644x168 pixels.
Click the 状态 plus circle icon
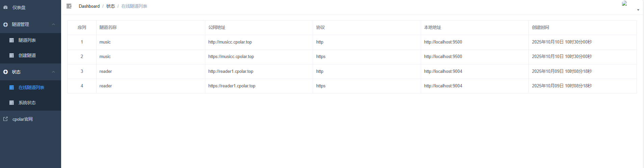coord(5,72)
